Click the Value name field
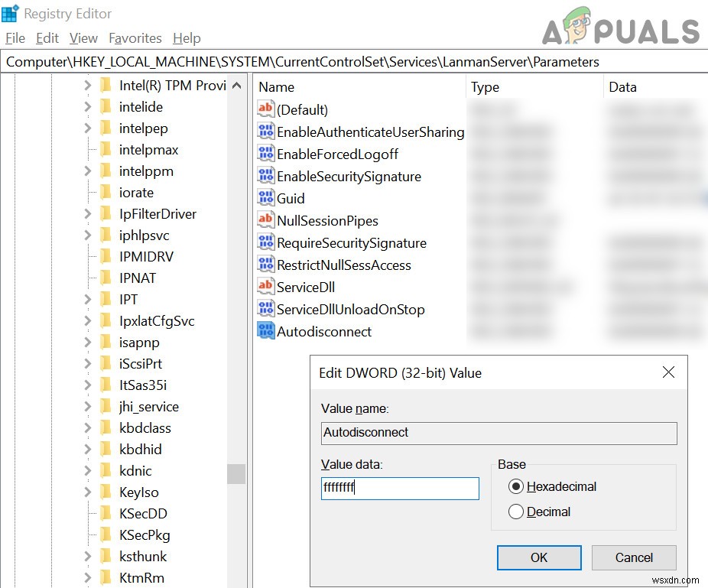The width and height of the screenshot is (708, 588). pos(499,433)
